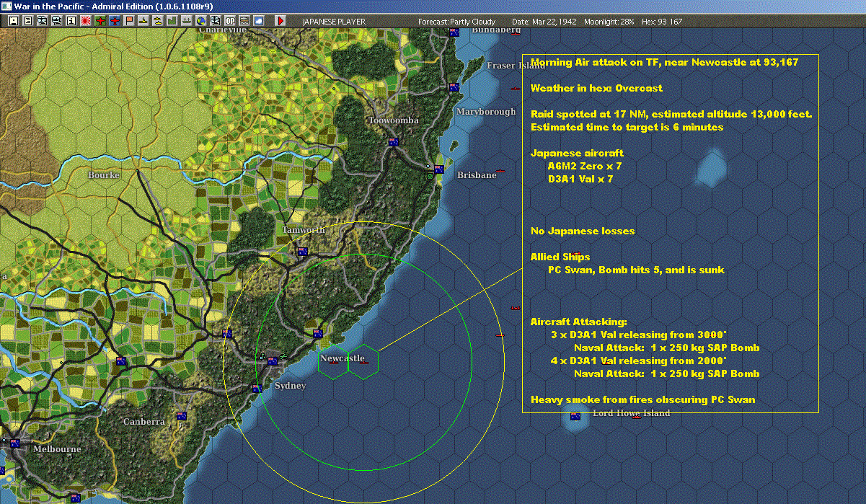
Task: Select the Japanese rising sun flag icon
Action: click(85, 22)
